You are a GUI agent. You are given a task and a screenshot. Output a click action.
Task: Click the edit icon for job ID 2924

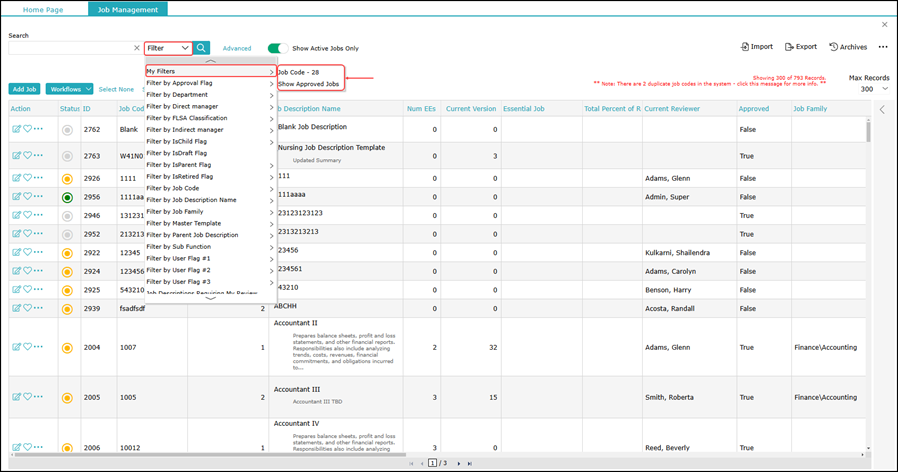[16, 270]
